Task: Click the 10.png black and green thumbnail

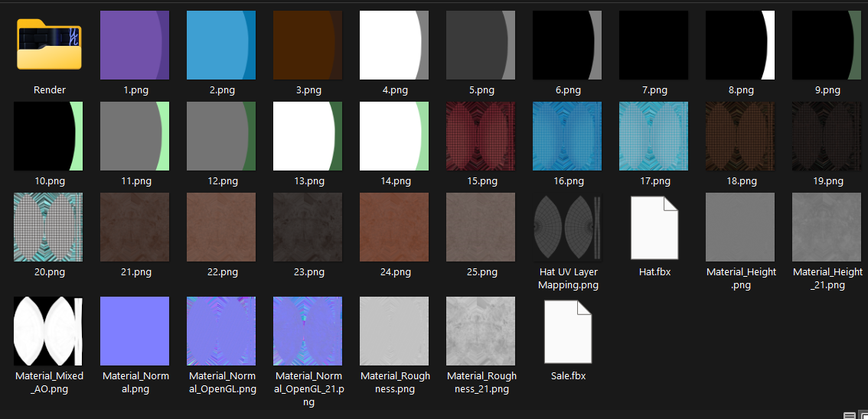Action: tap(48, 136)
